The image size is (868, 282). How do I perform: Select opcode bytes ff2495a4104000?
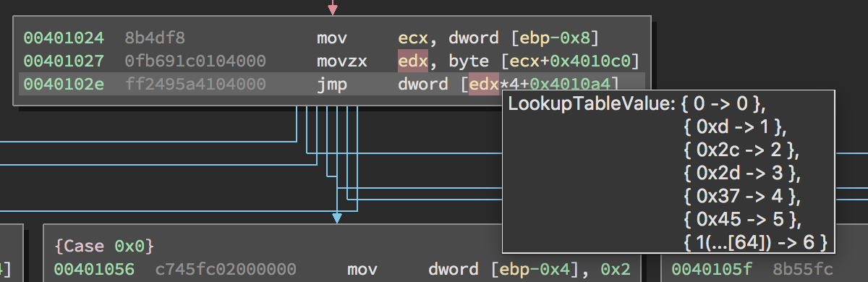pos(195,84)
